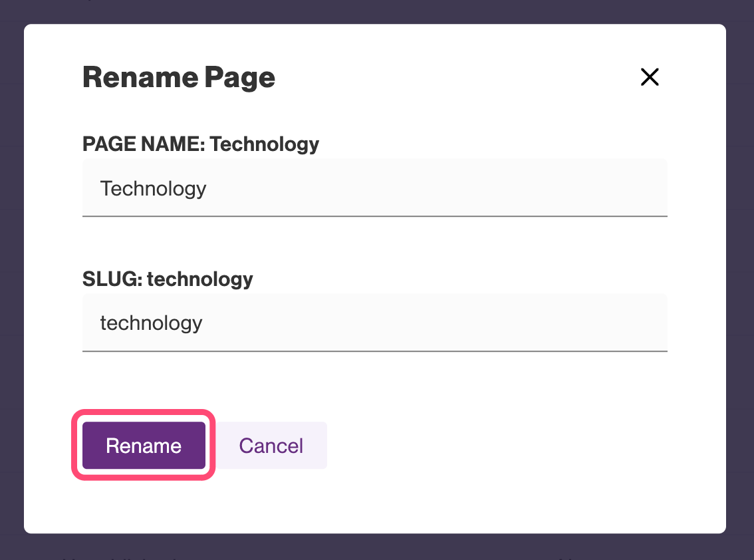Click the Rename button
The image size is (754, 560).
(144, 445)
